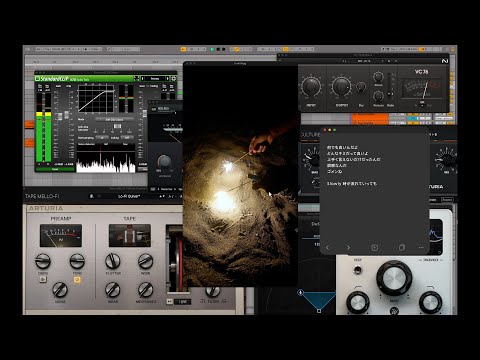Image resolution: width=480 pixels, height=360 pixels.
Task: Click the TAPE section label
Action: (x=129, y=219)
